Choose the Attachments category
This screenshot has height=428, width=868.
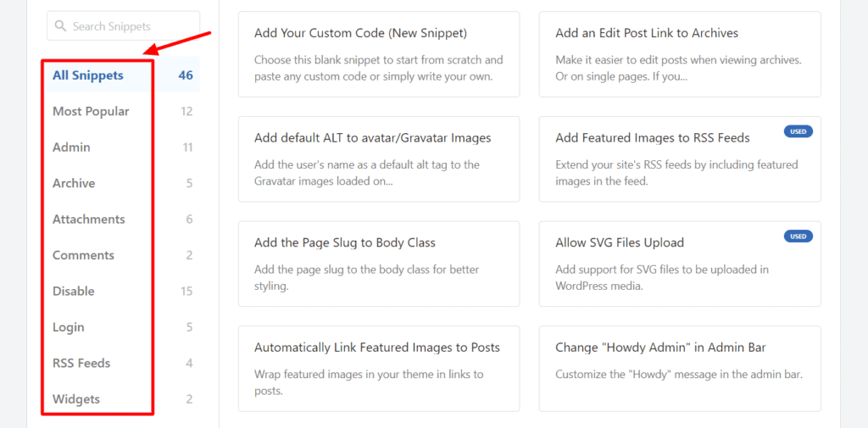pyautogui.click(x=88, y=220)
